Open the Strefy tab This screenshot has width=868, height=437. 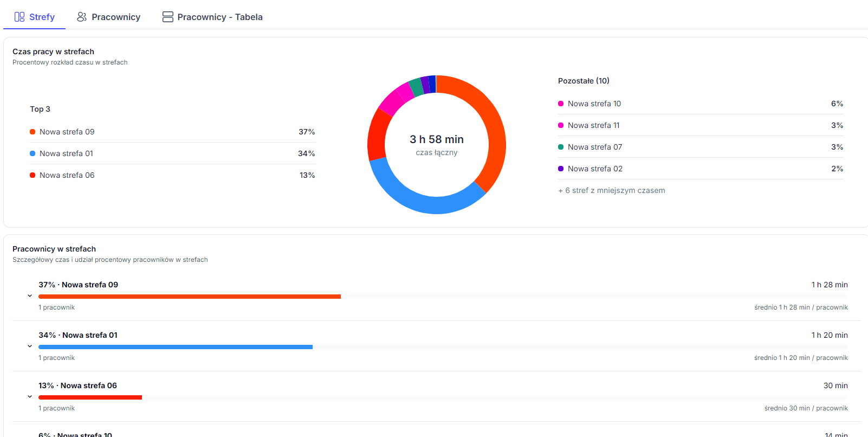35,17
